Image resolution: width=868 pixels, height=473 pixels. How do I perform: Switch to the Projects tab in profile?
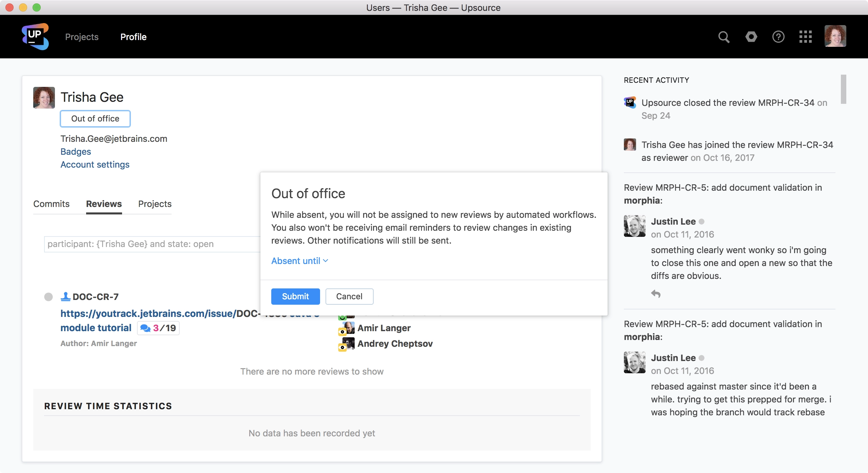coord(155,204)
